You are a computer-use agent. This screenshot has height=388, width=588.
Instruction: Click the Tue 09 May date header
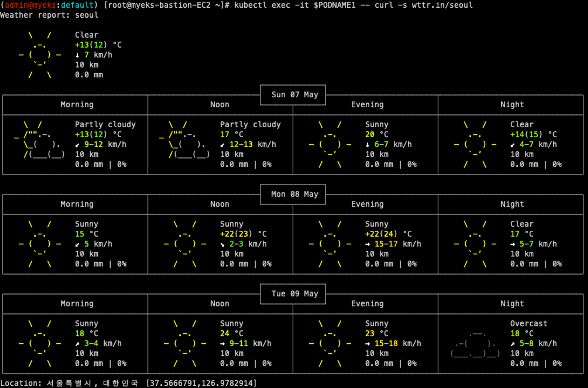click(x=295, y=294)
